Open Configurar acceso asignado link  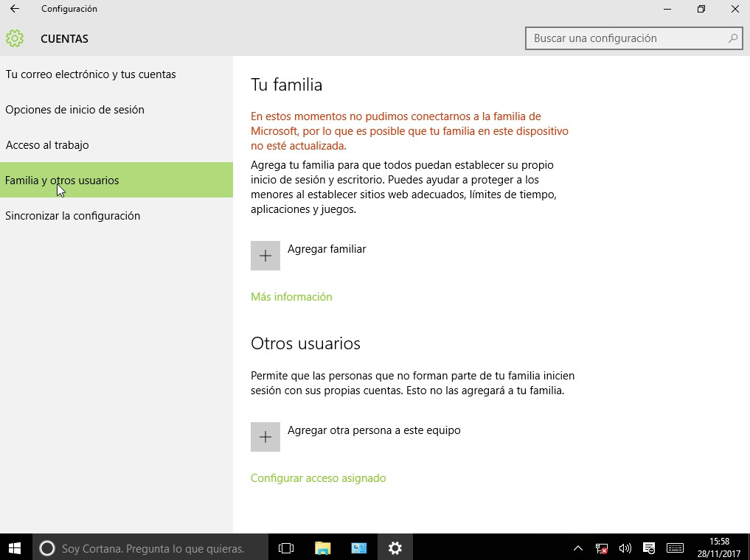pyautogui.click(x=318, y=478)
